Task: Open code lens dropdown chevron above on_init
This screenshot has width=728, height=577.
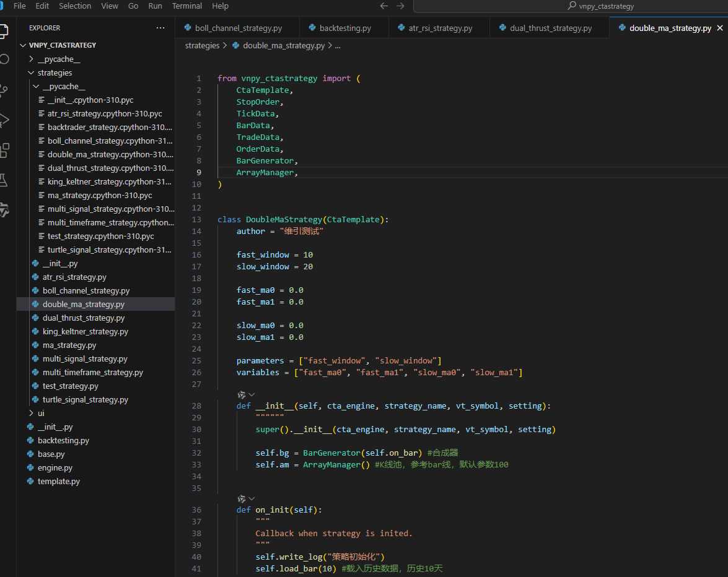Action: 252,499
